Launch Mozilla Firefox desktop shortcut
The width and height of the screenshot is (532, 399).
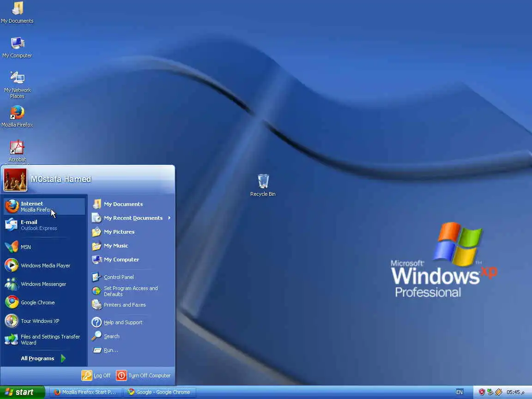(x=17, y=117)
